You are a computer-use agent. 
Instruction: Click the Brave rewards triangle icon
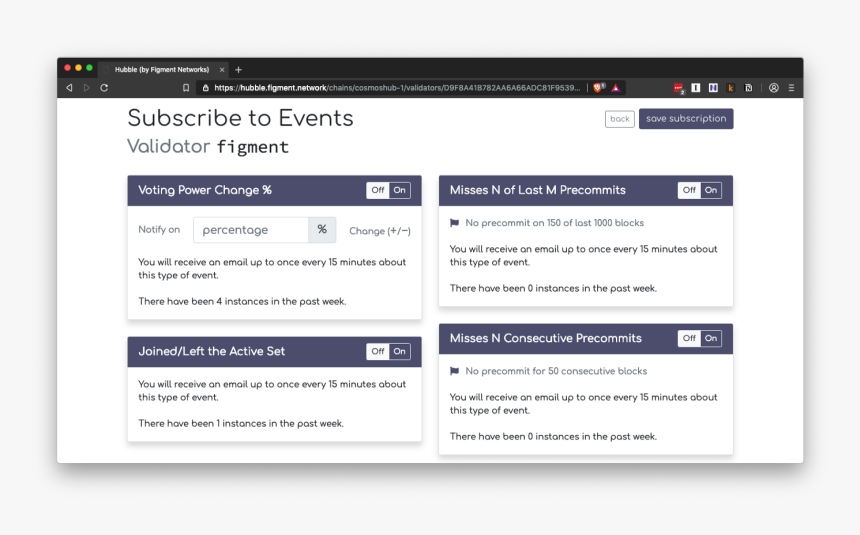pyautogui.click(x=616, y=88)
